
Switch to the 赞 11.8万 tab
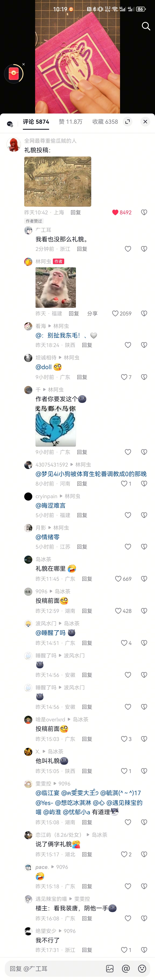coord(71,122)
